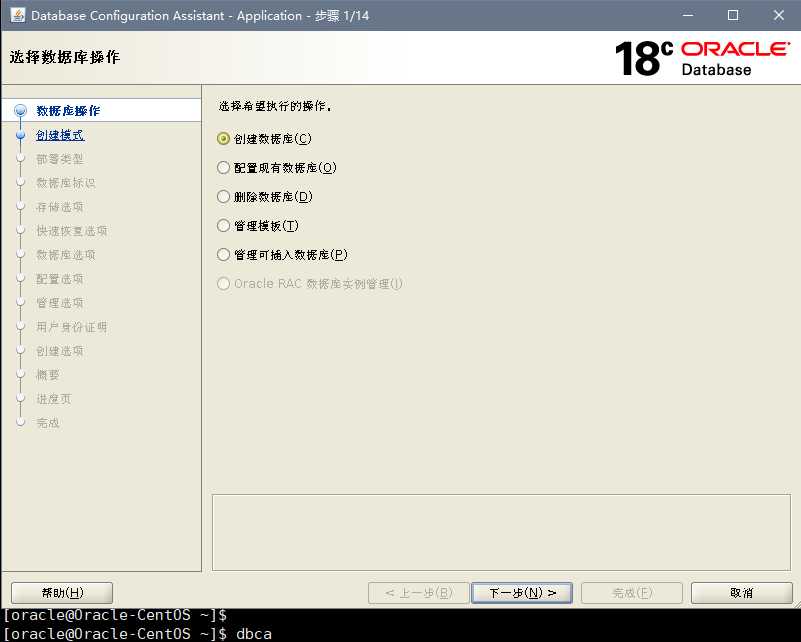Click the step bullet beside 数据库操作
The width and height of the screenshot is (801, 642).
[x=20, y=110]
